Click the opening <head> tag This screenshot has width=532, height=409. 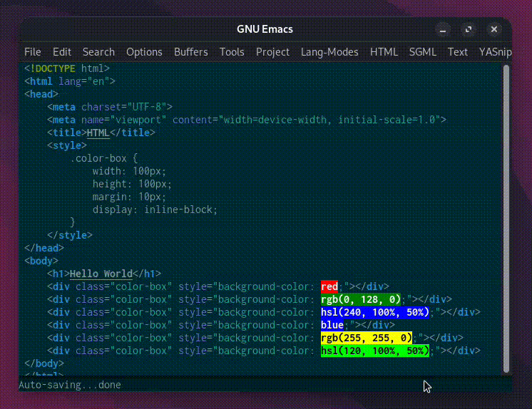coord(41,94)
